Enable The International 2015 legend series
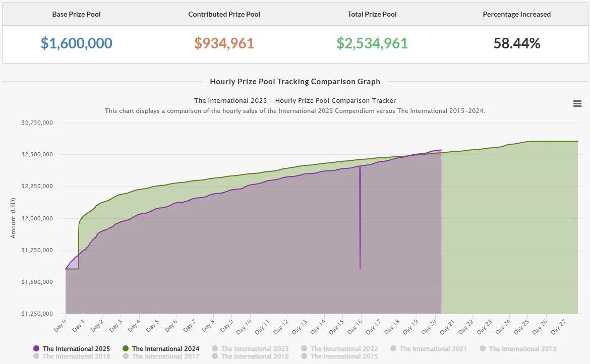This screenshot has width=590, height=364. (x=339, y=356)
